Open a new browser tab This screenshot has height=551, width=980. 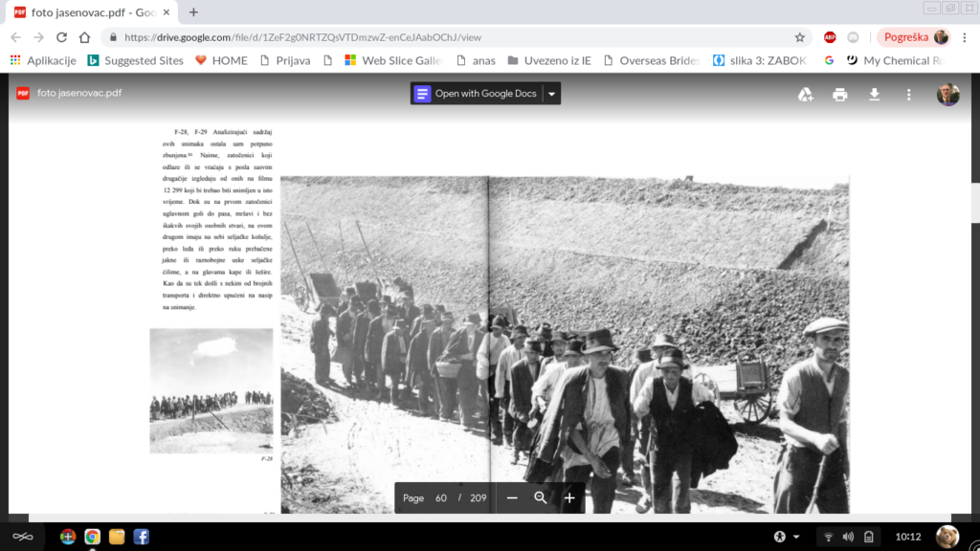(193, 12)
